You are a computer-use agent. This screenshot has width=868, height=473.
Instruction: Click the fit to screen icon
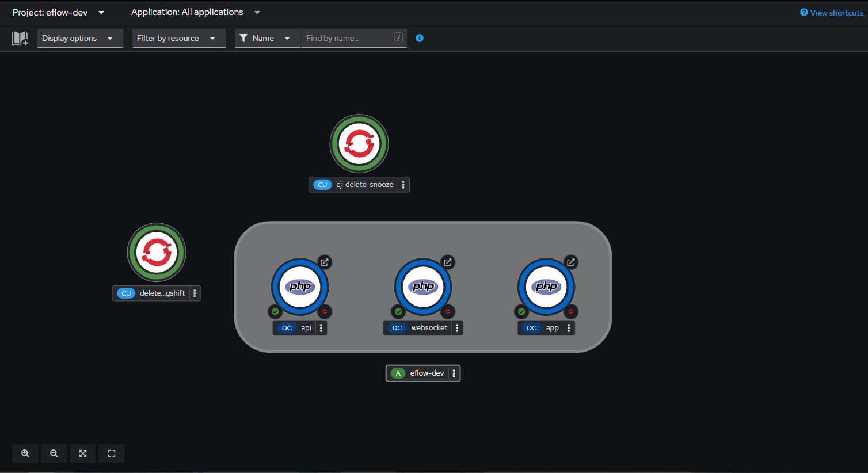tap(83, 453)
